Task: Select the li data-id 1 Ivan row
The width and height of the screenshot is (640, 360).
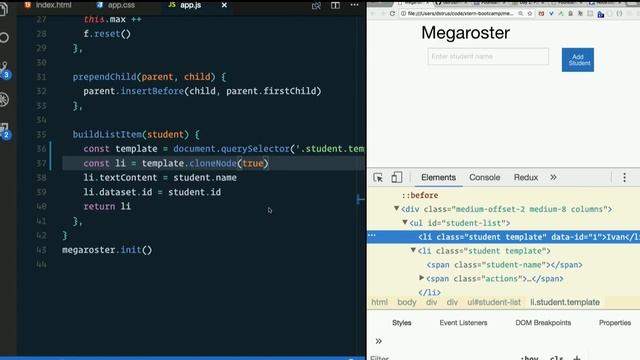Action: point(504,237)
